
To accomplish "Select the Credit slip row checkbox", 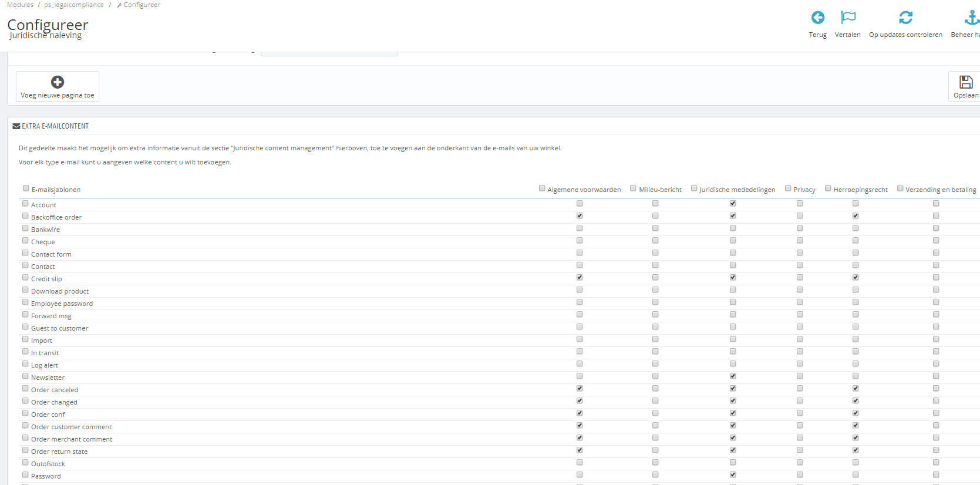I will click(x=25, y=278).
